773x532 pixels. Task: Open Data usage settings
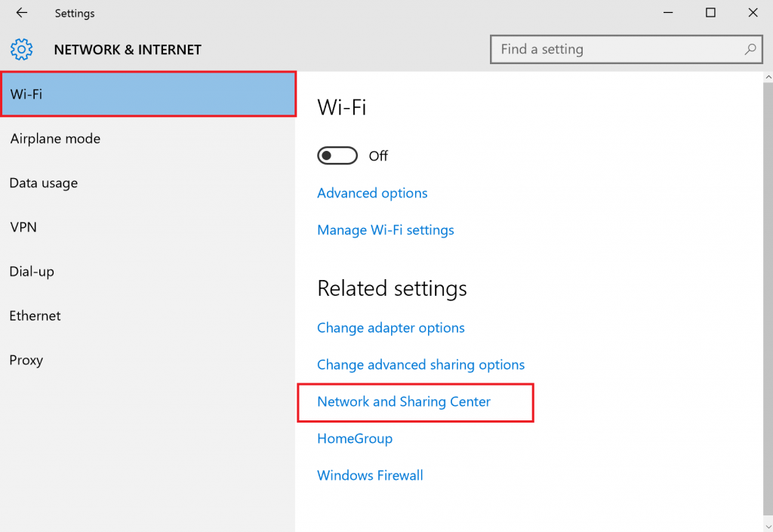pos(43,183)
